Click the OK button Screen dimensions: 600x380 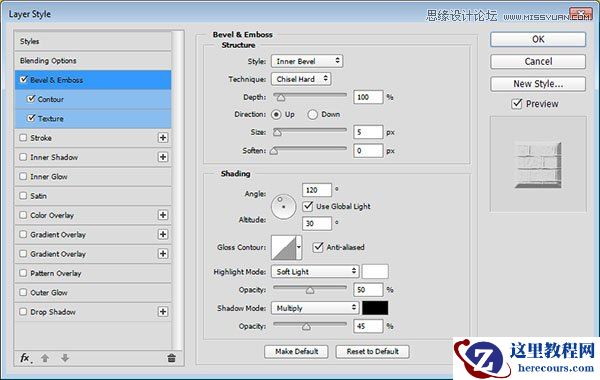point(538,39)
